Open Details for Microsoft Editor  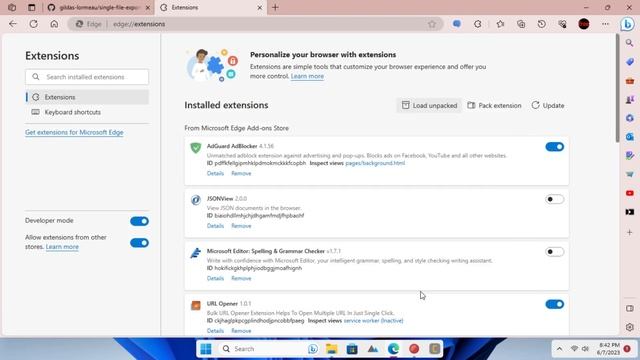pos(215,278)
